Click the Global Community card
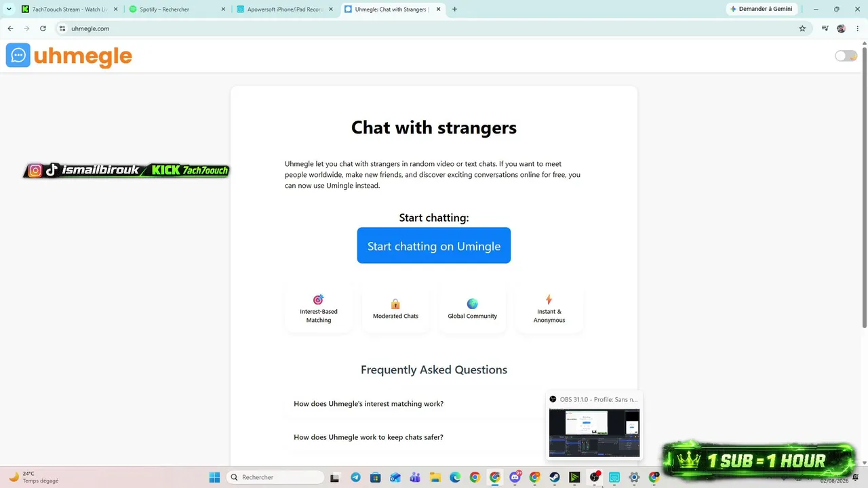868x488 pixels. coord(473,310)
